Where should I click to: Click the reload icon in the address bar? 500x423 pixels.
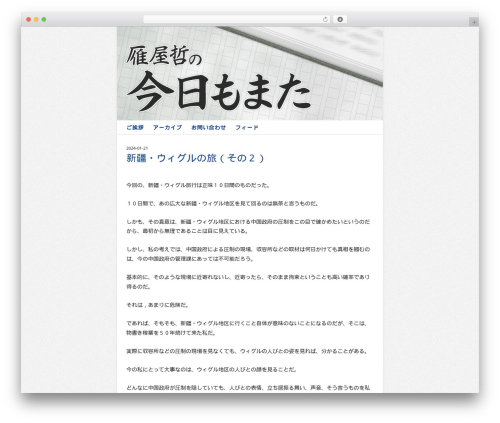coord(325,19)
